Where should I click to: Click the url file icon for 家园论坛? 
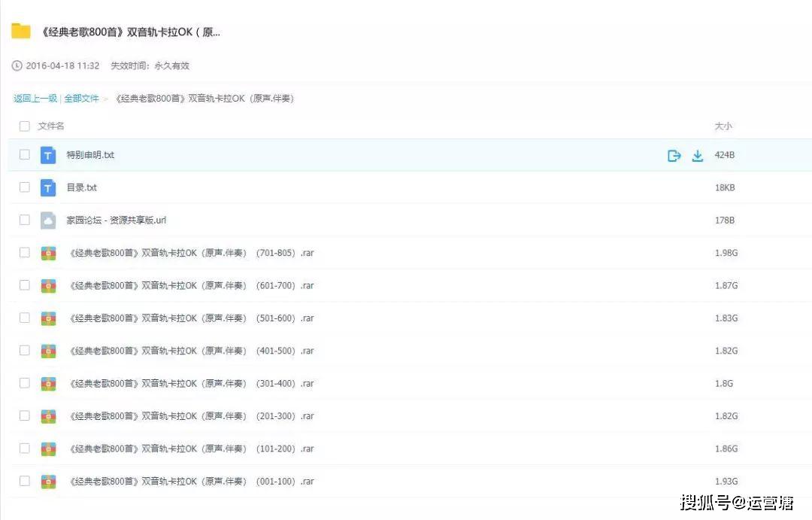point(48,220)
